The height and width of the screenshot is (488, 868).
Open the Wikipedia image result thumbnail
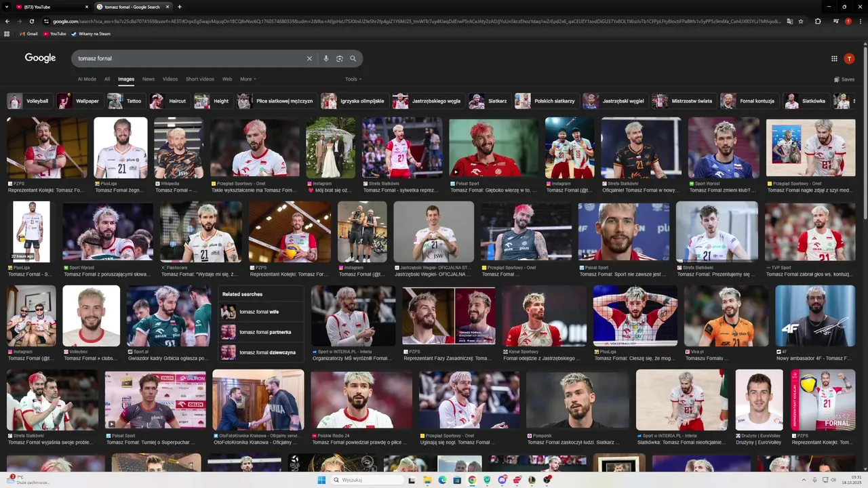click(178, 148)
